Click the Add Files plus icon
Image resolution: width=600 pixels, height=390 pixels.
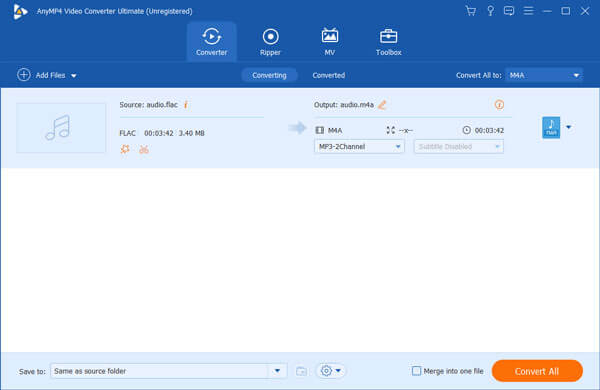[x=24, y=75]
